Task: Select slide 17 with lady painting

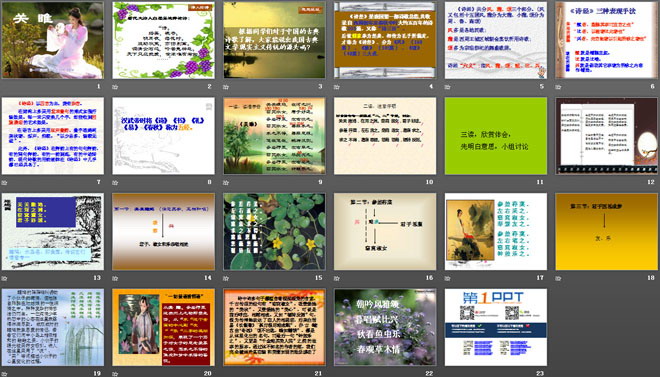Action: click(496, 231)
